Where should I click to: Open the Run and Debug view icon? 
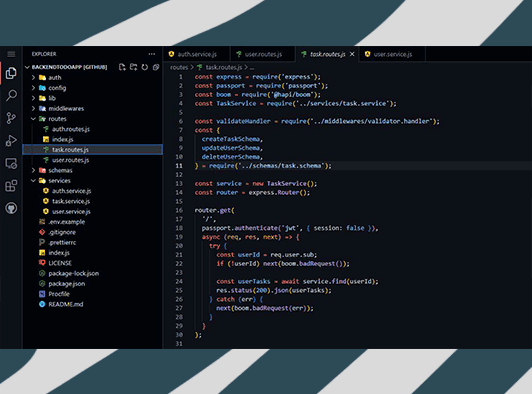[11, 140]
